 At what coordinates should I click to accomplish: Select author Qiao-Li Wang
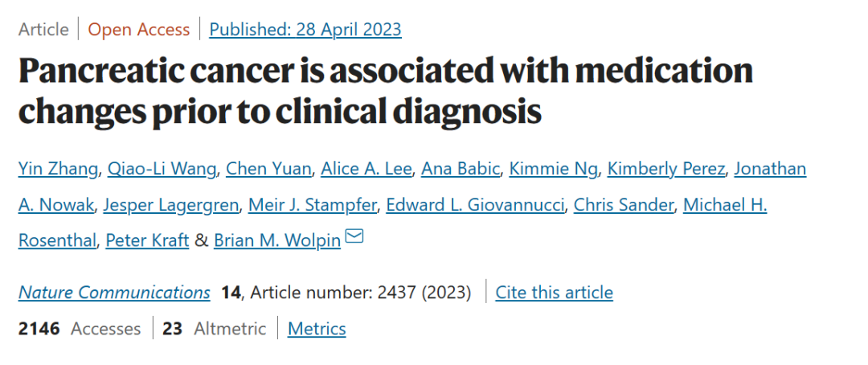coord(162,169)
